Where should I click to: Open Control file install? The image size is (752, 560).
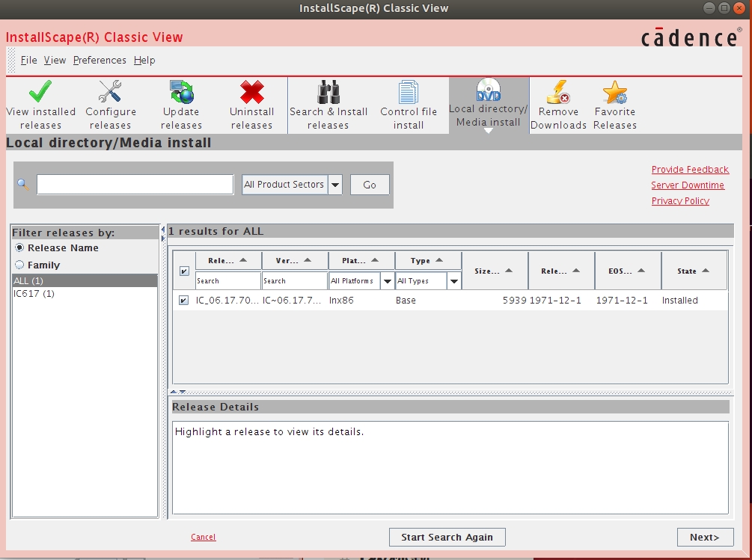409,105
